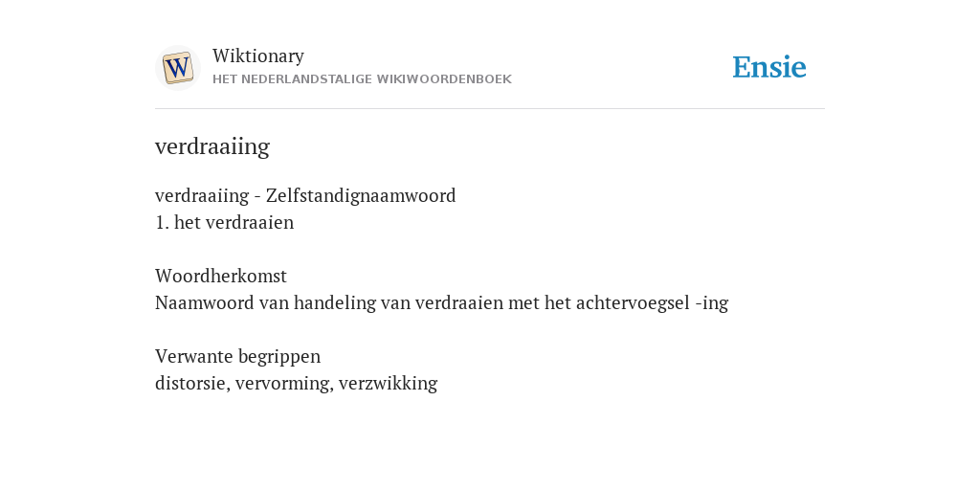Viewport: 980px width, 490px height.
Task: Click the related term distorsie
Action: (x=190, y=383)
